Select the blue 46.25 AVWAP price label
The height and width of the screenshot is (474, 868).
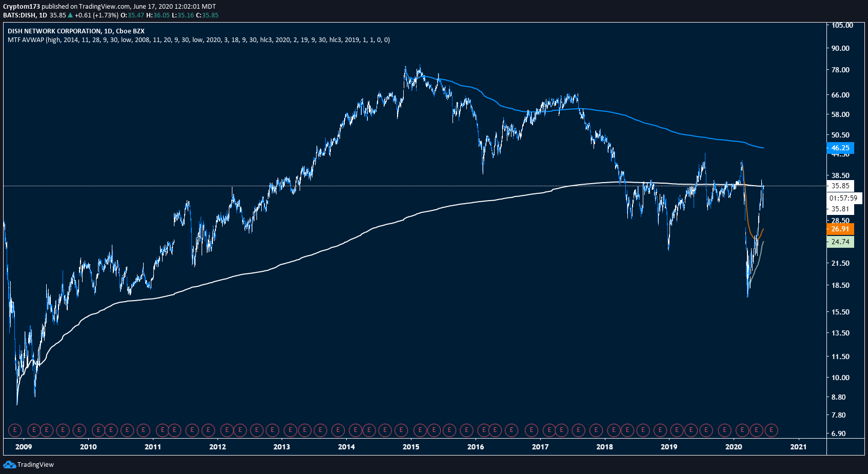coord(840,148)
